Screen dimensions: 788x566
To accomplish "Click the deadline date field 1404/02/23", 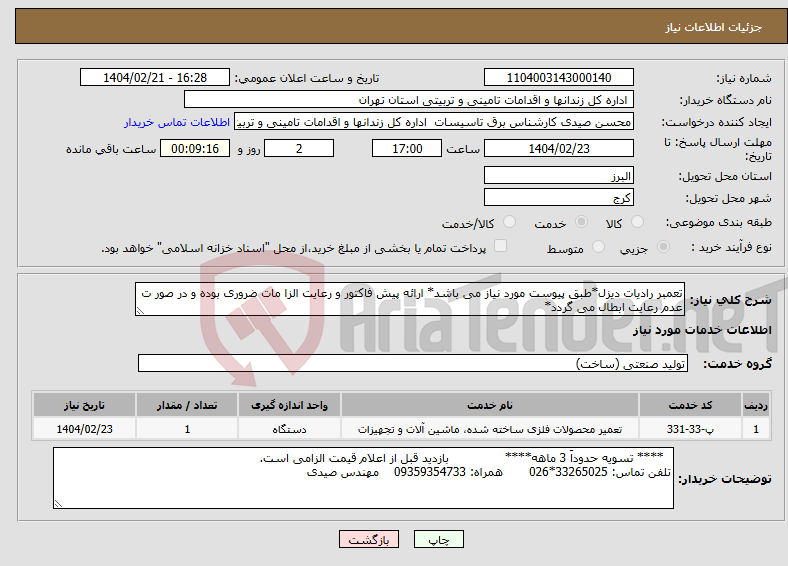I will [x=559, y=148].
